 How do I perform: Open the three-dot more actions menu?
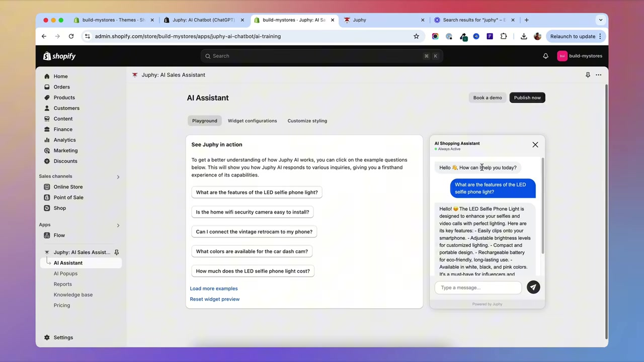click(598, 75)
